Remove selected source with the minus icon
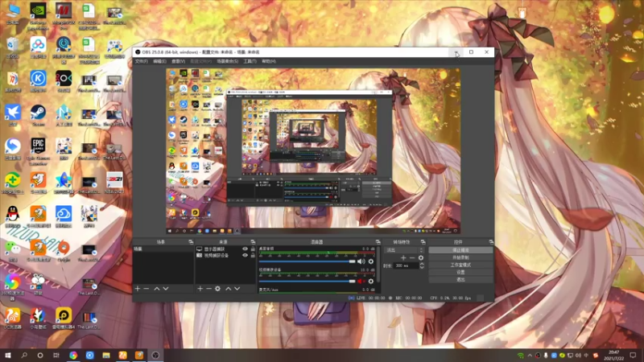 click(x=208, y=289)
